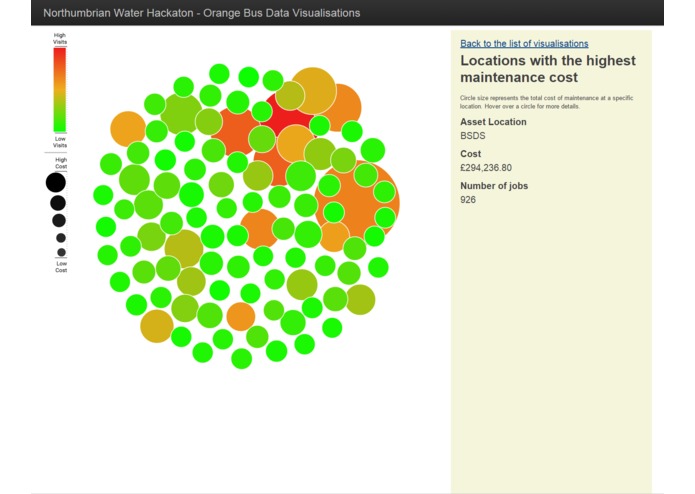Click the £294,236.80 cost value
Image resolution: width=695 pixels, height=494 pixels.
click(486, 168)
